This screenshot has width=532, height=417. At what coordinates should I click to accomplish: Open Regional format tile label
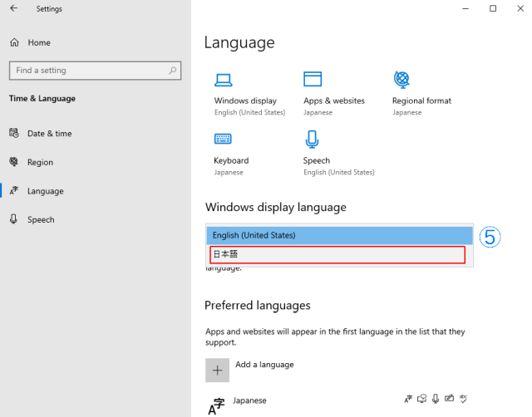click(421, 101)
